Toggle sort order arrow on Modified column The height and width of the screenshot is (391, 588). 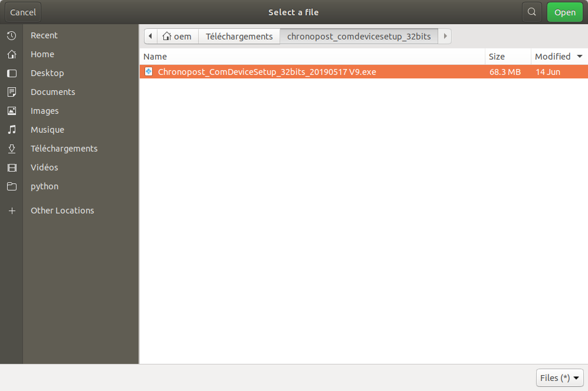tap(579, 57)
